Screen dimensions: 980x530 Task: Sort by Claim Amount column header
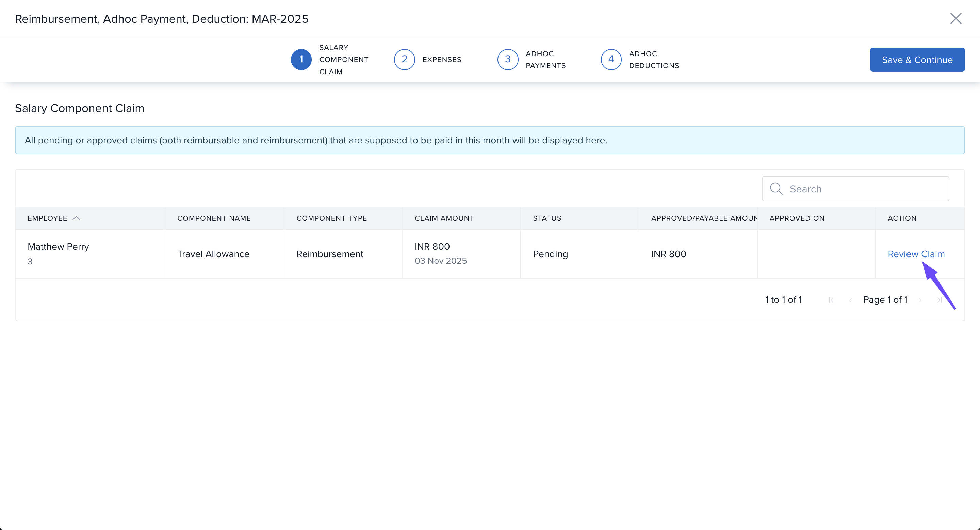pos(444,218)
